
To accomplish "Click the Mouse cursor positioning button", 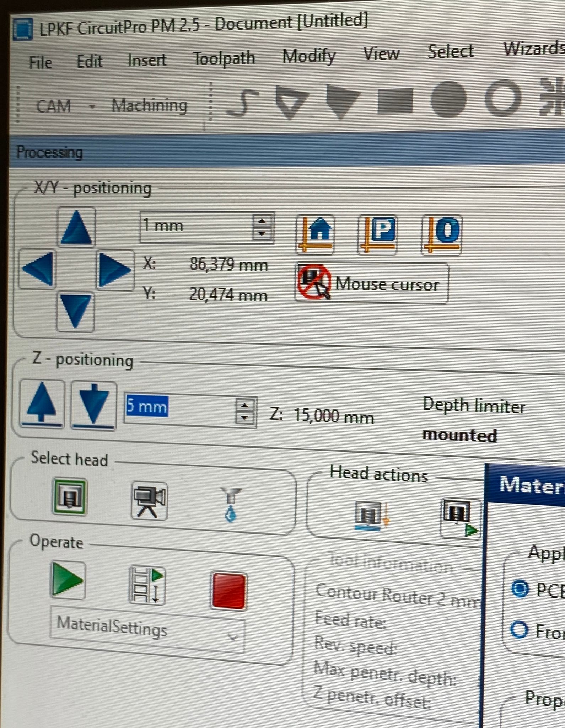I will [372, 283].
